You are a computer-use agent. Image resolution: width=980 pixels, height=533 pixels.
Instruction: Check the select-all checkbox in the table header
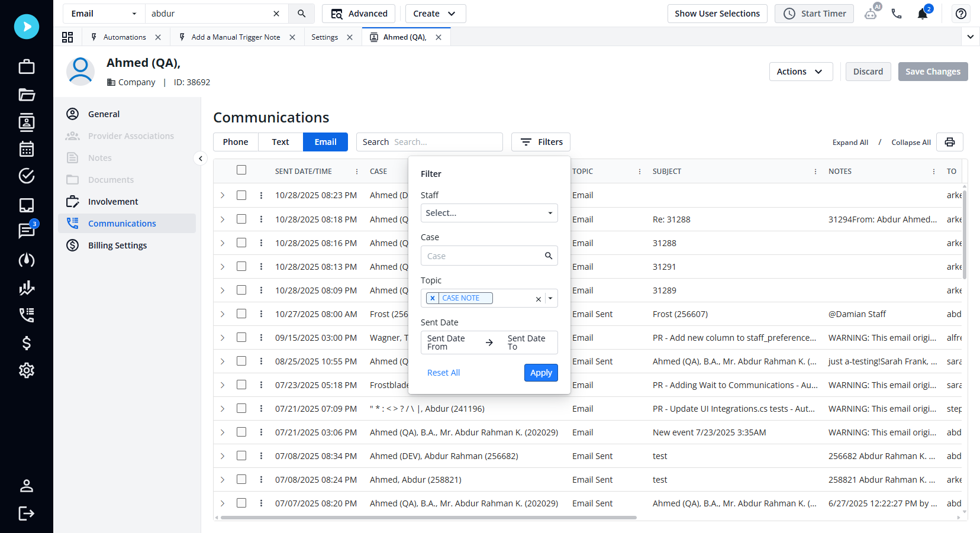coord(241,170)
